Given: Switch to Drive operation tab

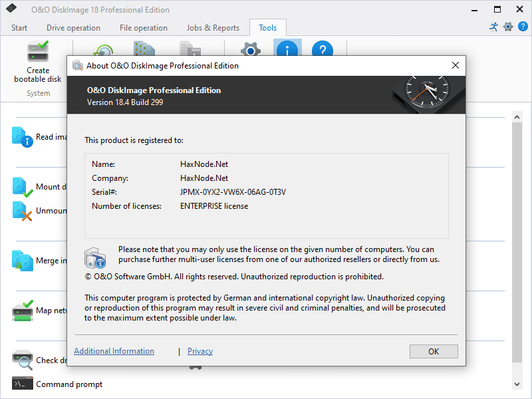Looking at the screenshot, I should click(73, 28).
